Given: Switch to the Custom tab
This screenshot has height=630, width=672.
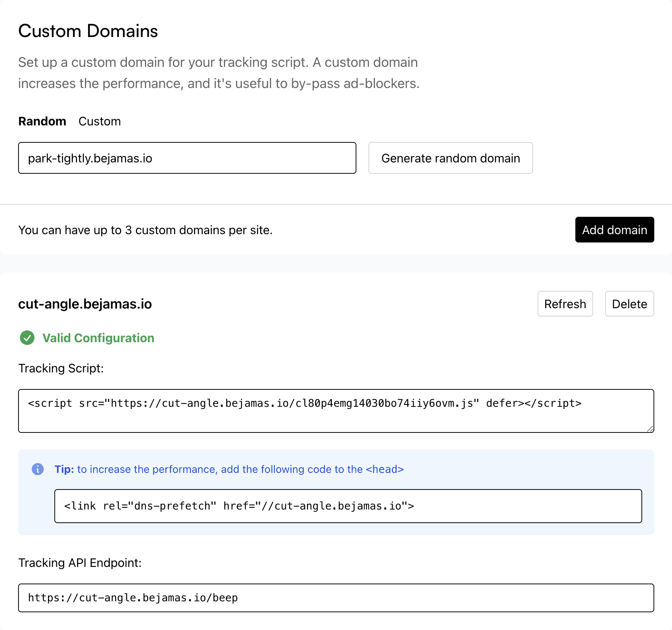Looking at the screenshot, I should point(100,121).
